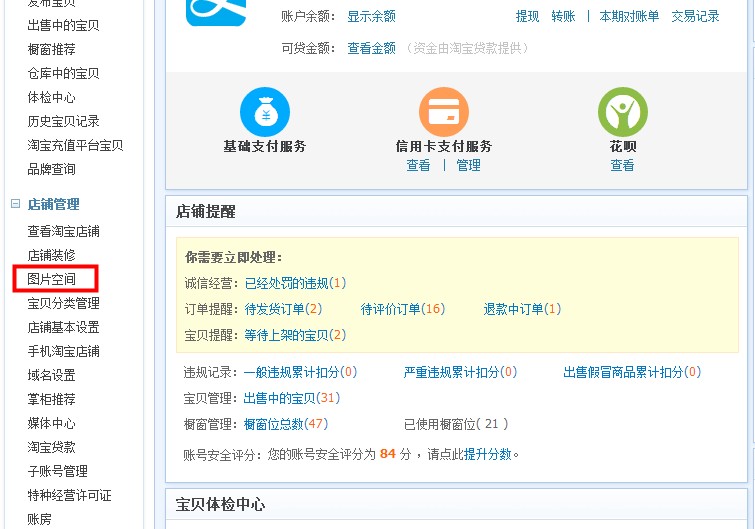Go to 橱窗推荐 in sidebar
Viewport: 755px width, 529px height.
[x=52, y=49]
